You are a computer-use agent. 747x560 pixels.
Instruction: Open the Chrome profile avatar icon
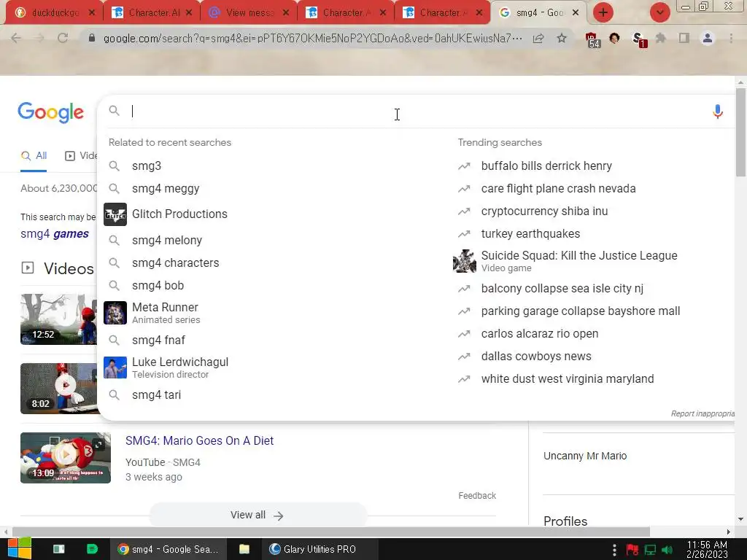[708, 38]
